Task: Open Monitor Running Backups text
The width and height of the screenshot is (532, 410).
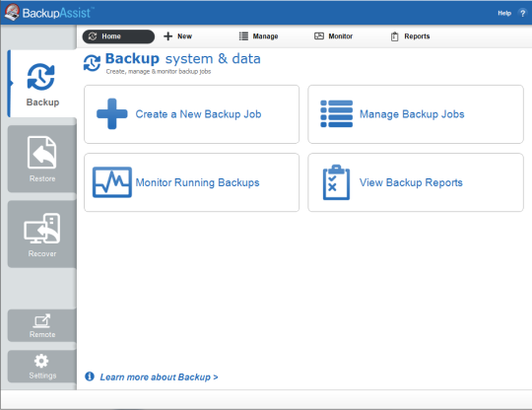Action: point(197,182)
